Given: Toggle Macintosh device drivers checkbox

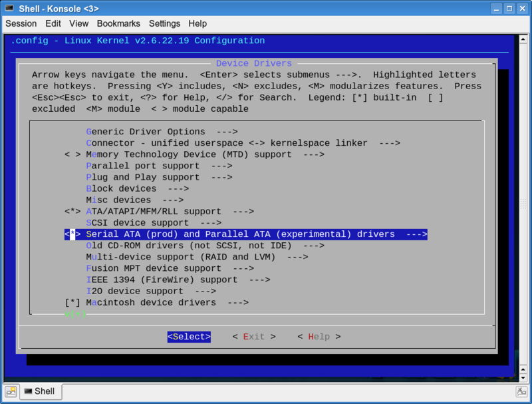Looking at the screenshot, I should coord(72,302).
